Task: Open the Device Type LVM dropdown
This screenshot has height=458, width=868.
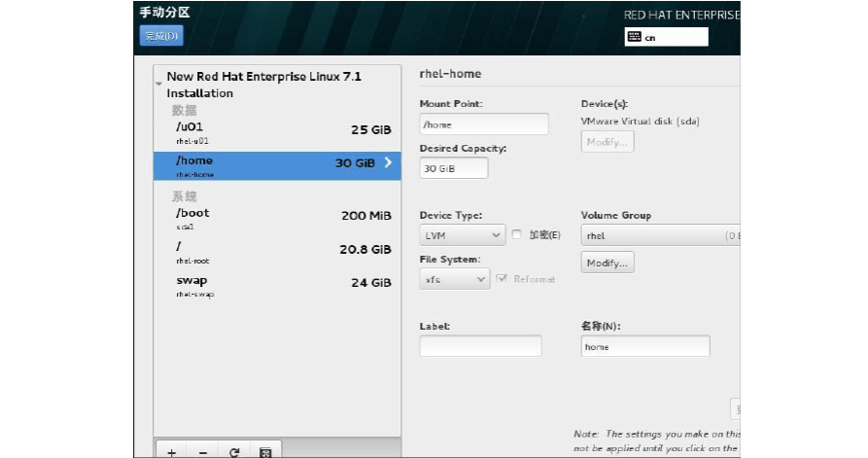Action: [x=463, y=235]
